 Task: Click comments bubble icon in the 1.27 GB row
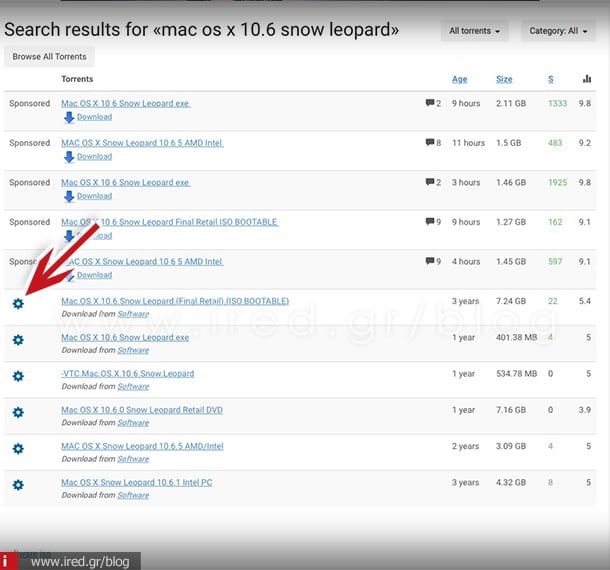(430, 221)
